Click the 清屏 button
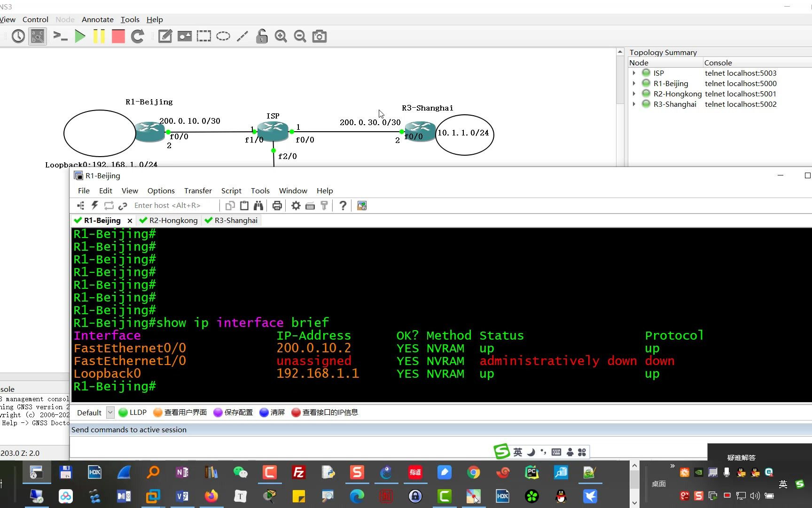This screenshot has width=812, height=508. coord(273,413)
